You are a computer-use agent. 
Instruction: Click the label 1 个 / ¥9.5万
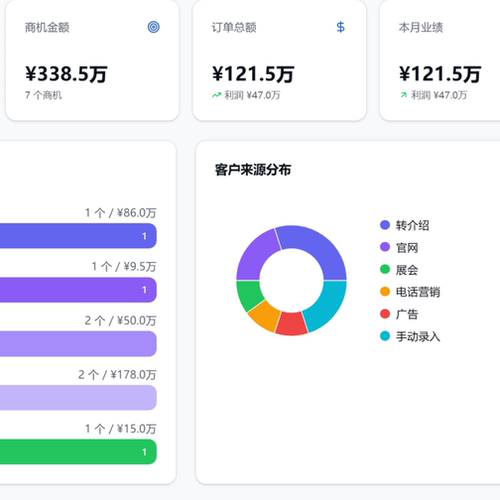coord(124,267)
